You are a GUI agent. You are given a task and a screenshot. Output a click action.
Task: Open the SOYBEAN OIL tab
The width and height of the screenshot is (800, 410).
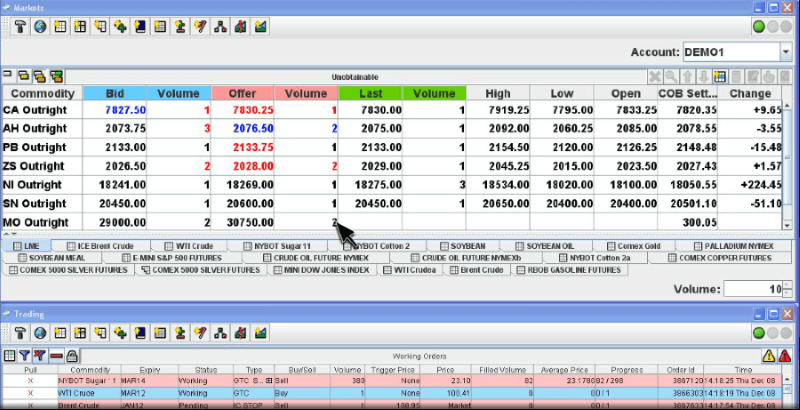click(x=545, y=246)
